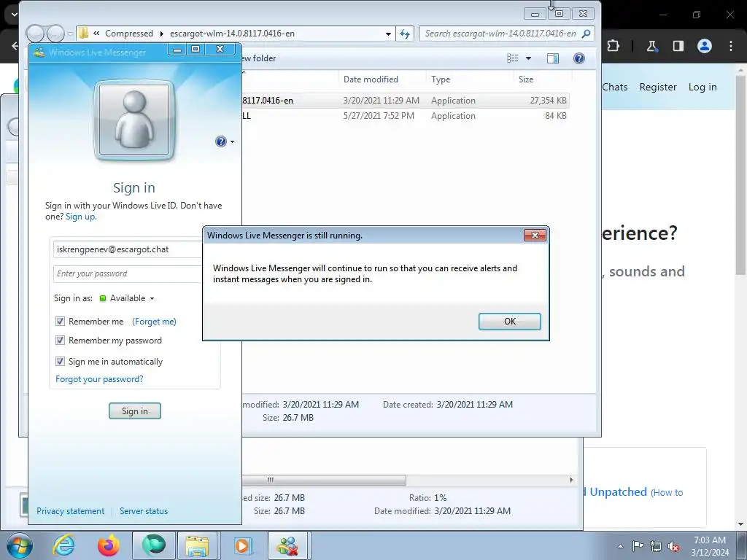The width and height of the screenshot is (747, 560).
Task: Open the Forget me link
Action: 154,322
